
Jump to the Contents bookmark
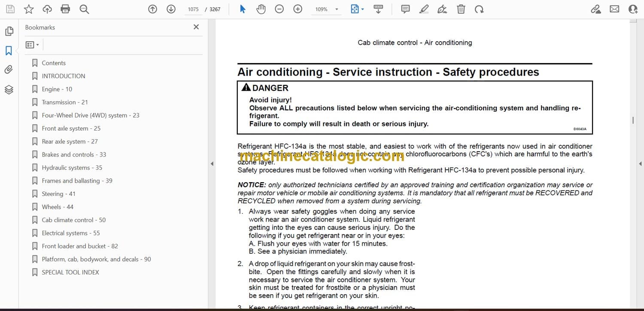click(x=54, y=63)
